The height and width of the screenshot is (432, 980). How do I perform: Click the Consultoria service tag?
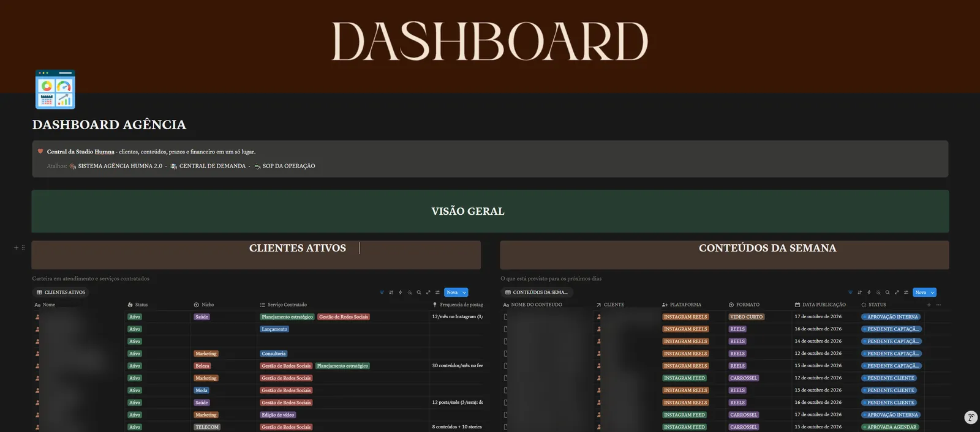tap(274, 354)
